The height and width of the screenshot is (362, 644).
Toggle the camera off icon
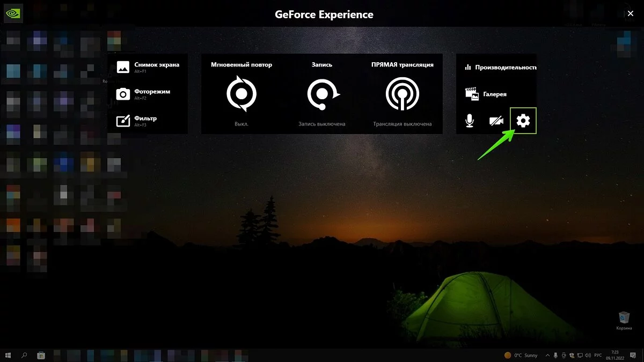point(496,121)
